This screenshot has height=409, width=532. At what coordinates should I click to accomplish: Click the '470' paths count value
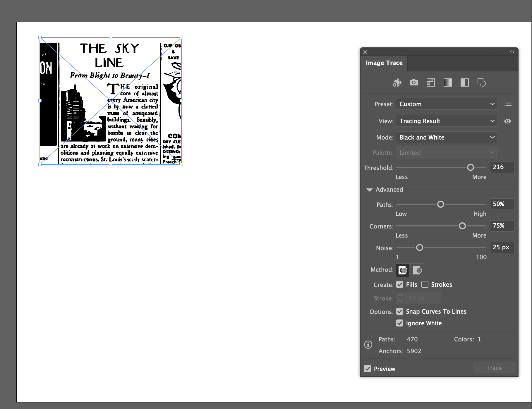coord(412,339)
